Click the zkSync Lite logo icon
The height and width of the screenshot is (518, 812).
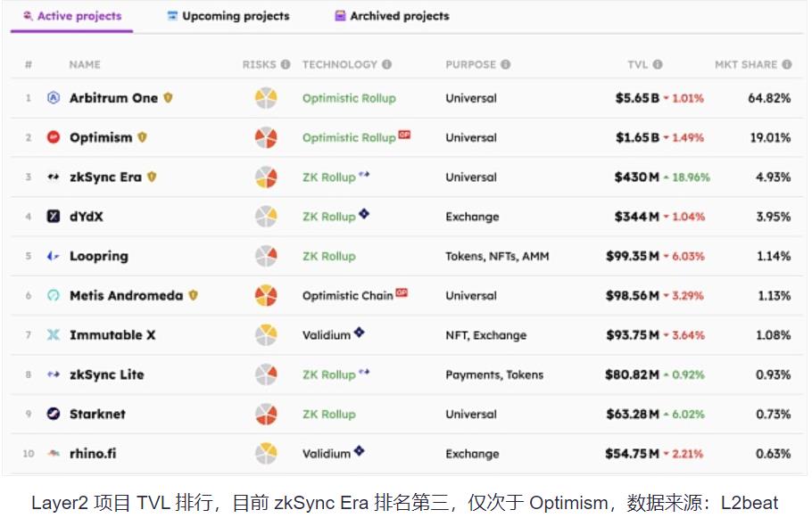54,374
